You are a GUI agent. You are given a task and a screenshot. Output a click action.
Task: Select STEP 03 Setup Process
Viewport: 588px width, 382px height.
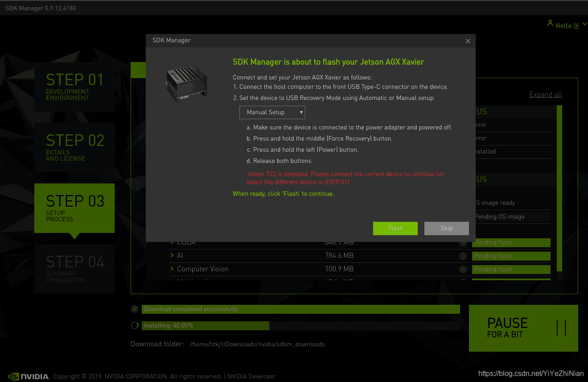(x=74, y=208)
